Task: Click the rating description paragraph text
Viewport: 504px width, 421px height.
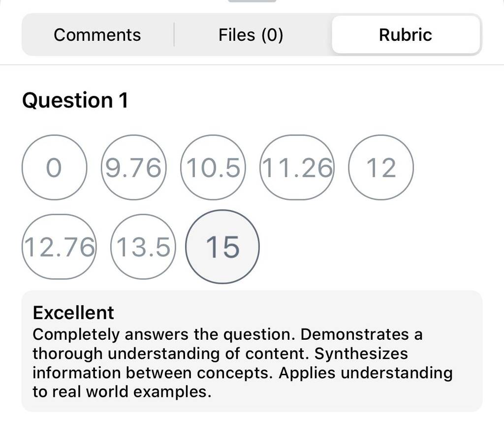Action: (243, 363)
